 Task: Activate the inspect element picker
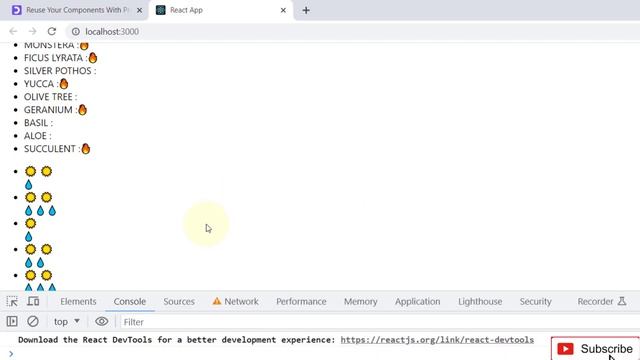[12, 302]
